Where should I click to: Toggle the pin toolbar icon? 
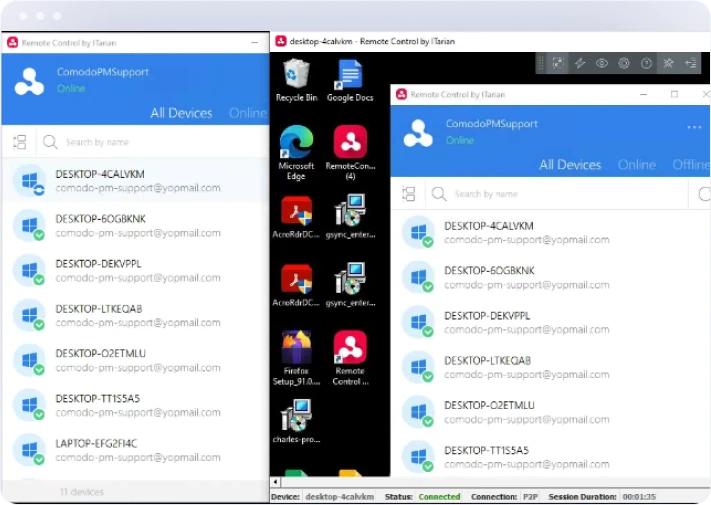pos(668,63)
